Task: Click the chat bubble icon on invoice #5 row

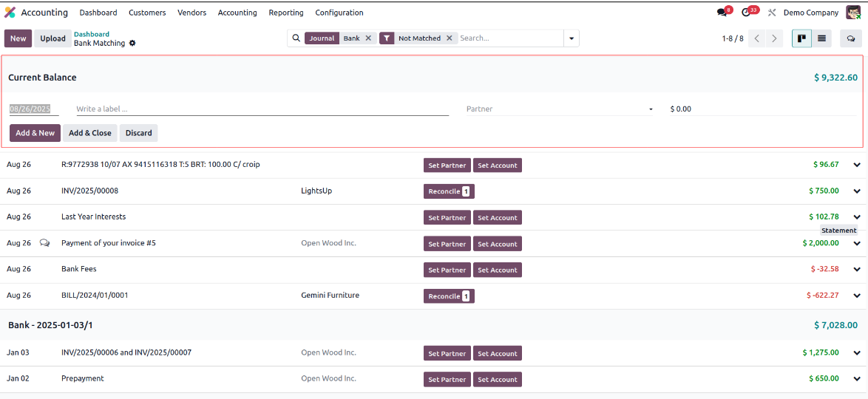Action: (x=45, y=243)
